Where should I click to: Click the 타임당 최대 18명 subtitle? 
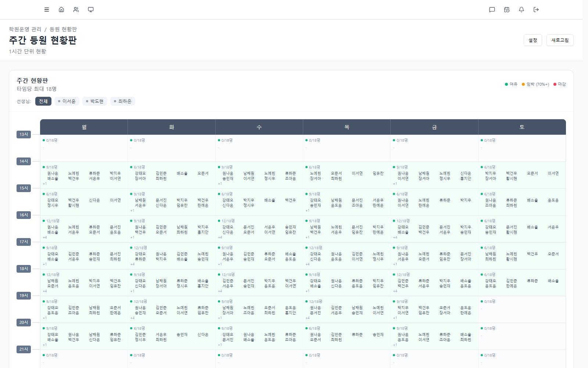point(37,89)
